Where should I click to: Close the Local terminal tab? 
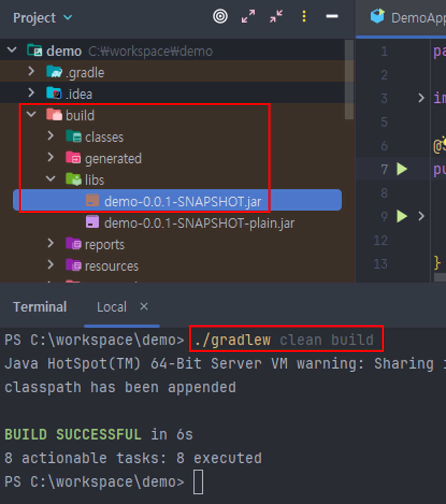pos(144,306)
